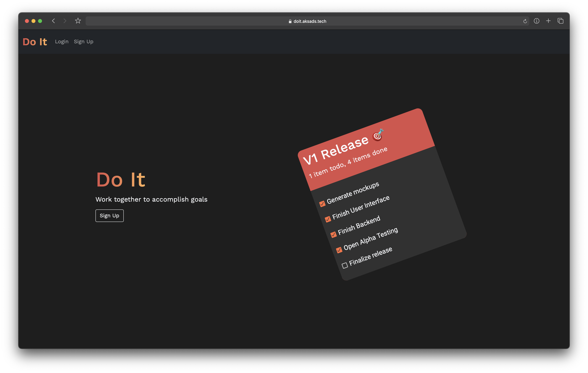This screenshot has width=588, height=373.
Task: Uncheck the Generate mockups checkbox
Action: point(322,204)
